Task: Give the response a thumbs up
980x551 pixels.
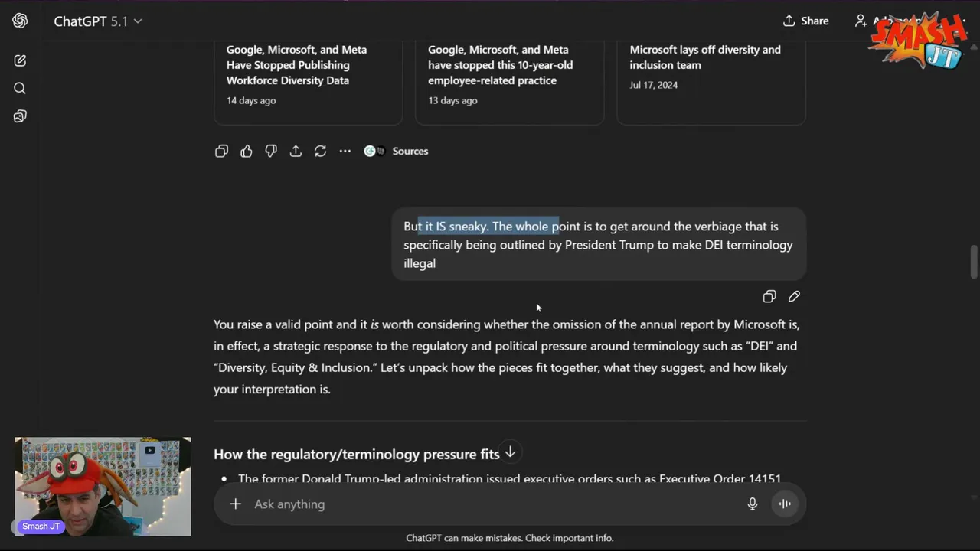Action: click(246, 151)
